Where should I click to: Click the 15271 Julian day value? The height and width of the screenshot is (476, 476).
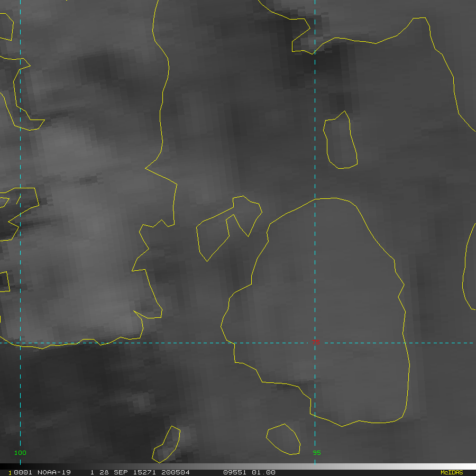142,472
